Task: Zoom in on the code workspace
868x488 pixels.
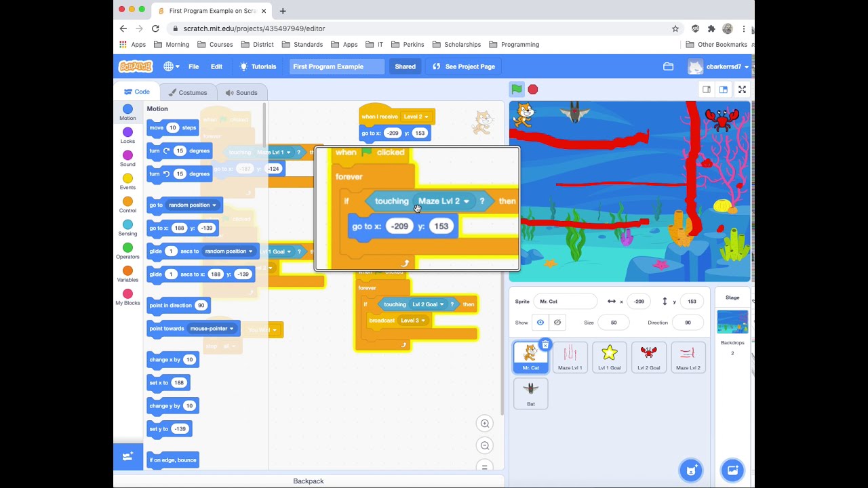Action: pos(485,424)
